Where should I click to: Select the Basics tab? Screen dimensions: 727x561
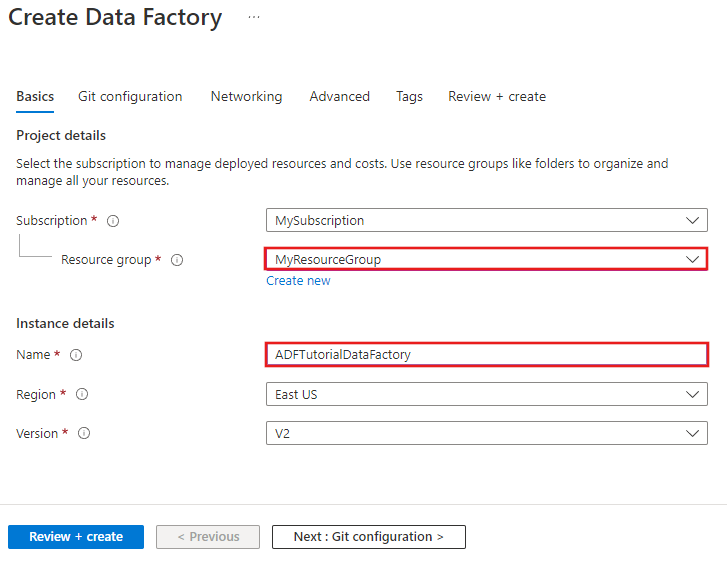click(35, 97)
